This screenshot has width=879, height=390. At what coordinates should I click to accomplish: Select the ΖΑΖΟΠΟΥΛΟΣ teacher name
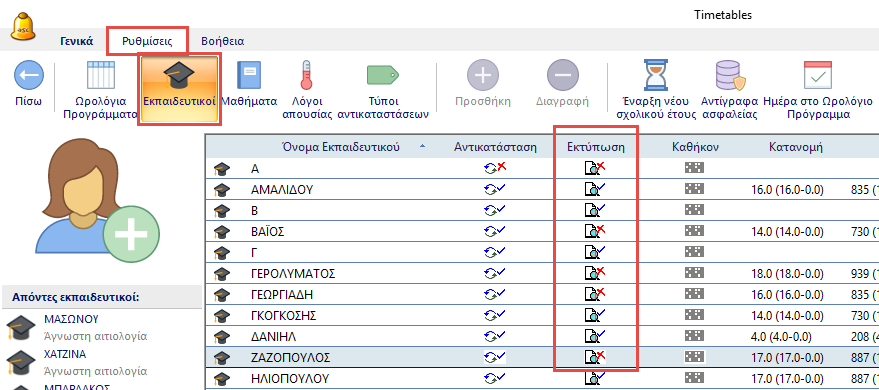coord(291,358)
